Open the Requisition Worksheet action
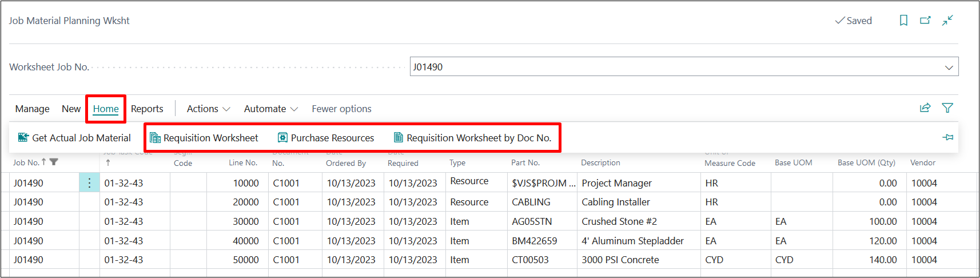The width and height of the screenshot is (980, 278). tap(204, 138)
